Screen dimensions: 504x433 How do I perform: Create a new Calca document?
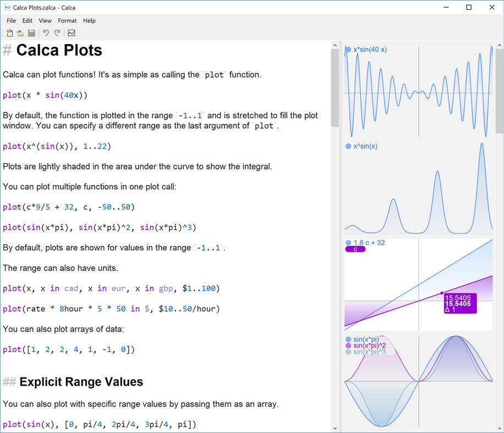(x=9, y=33)
